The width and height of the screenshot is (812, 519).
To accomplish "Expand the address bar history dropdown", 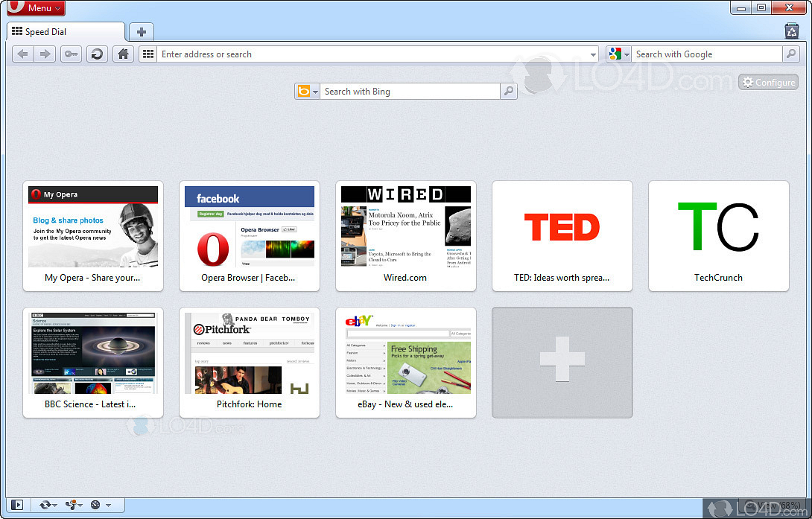I will (594, 54).
